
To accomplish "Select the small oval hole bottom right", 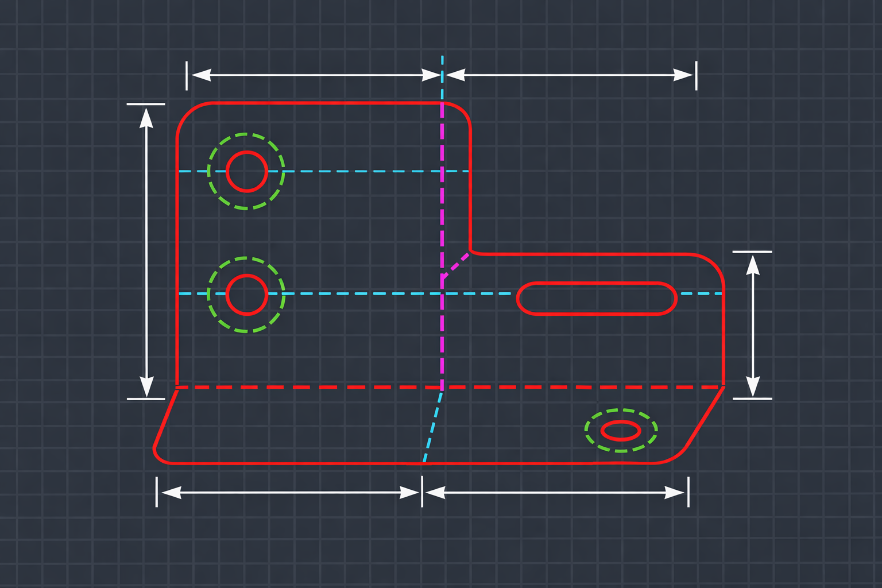I will 620,430.
